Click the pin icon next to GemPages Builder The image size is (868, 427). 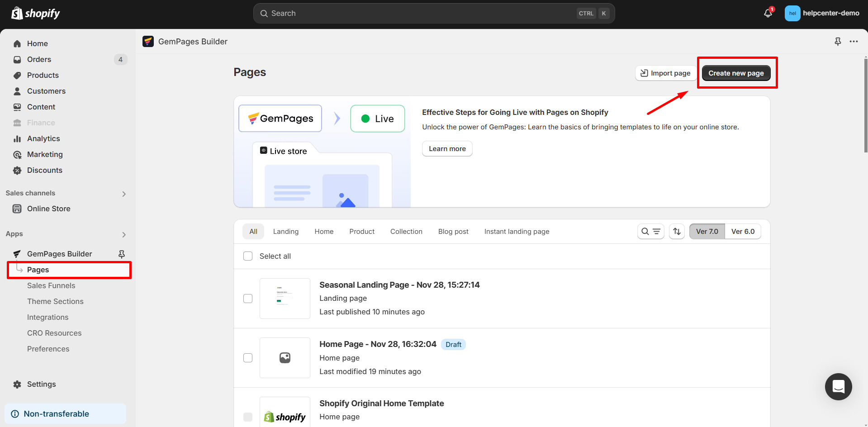pos(121,254)
